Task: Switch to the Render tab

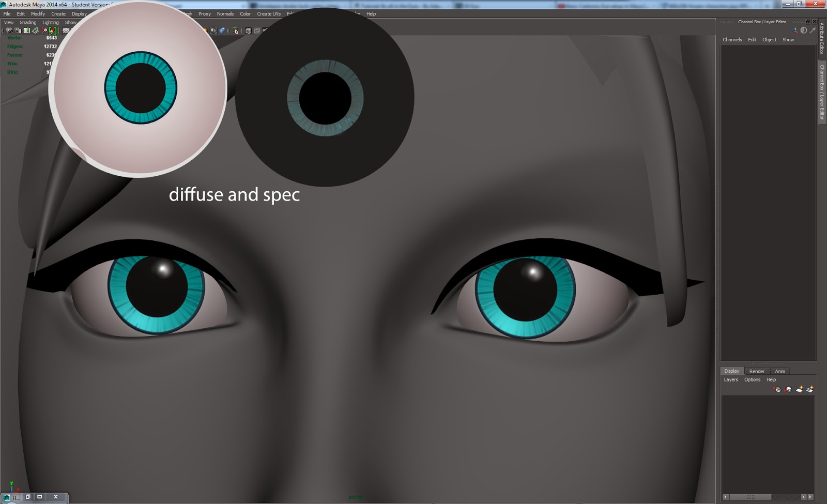Action: tap(756, 371)
